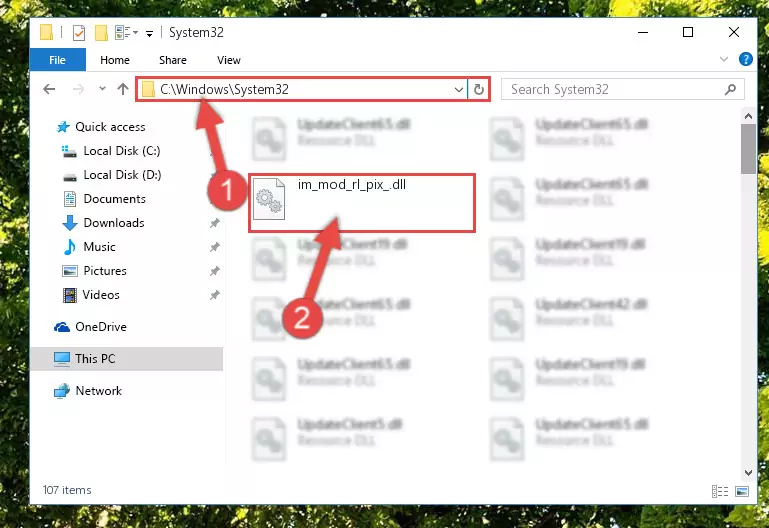The width and height of the screenshot is (769, 528).
Task: Click the pin icon next to Pictures
Action: click(x=214, y=271)
